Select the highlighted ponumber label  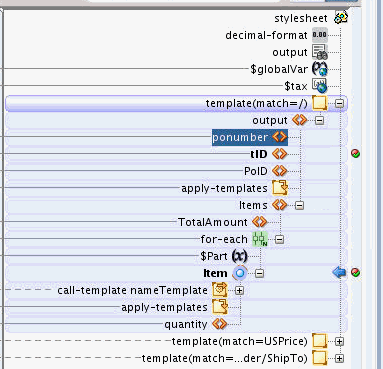click(x=240, y=137)
